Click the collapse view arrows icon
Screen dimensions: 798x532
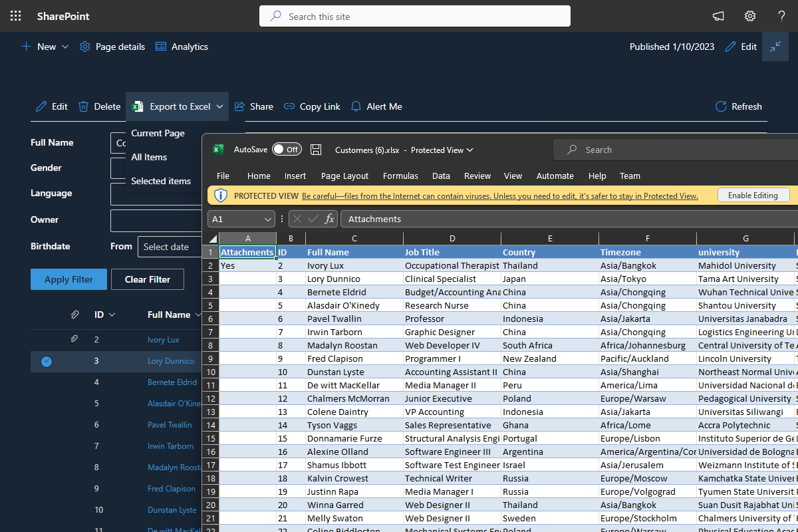pyautogui.click(x=775, y=47)
